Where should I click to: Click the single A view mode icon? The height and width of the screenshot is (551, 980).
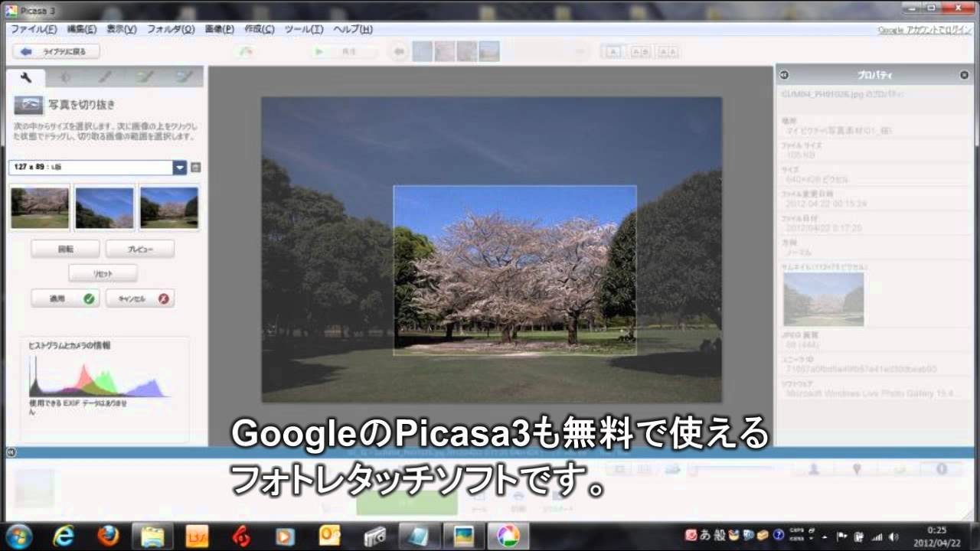tap(614, 51)
